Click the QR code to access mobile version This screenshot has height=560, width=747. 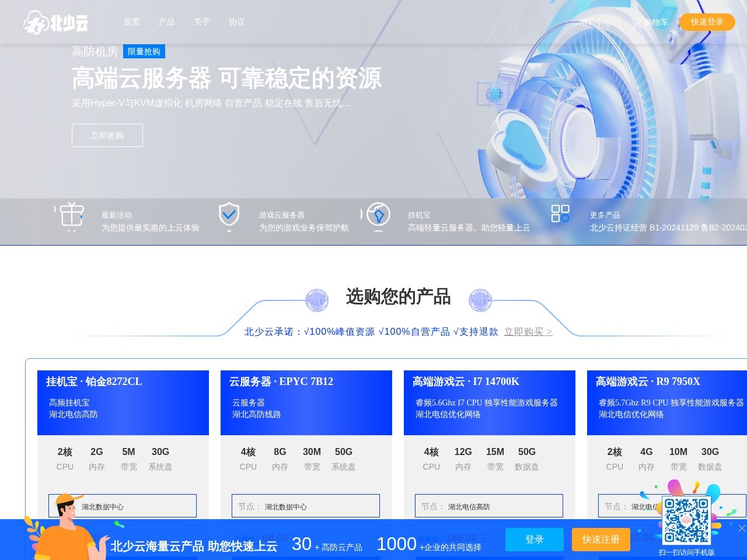[x=686, y=520]
